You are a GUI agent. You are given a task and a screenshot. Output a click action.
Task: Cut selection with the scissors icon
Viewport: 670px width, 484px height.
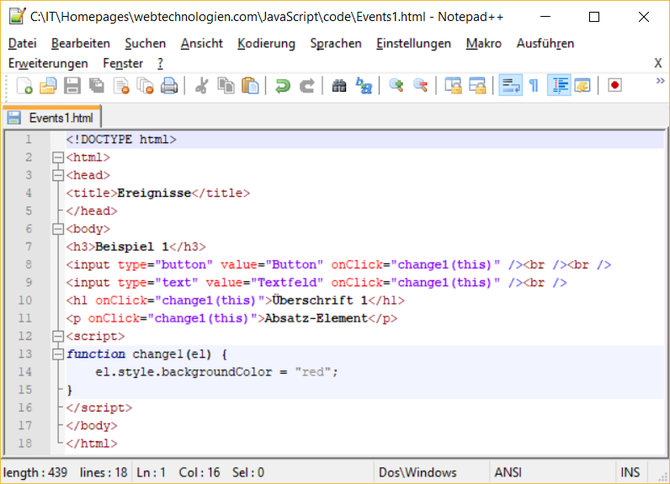[201, 86]
